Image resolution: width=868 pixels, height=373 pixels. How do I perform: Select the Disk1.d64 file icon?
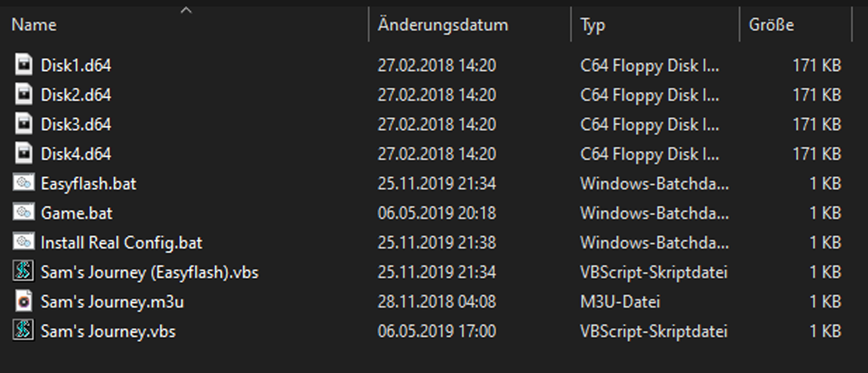tap(24, 65)
